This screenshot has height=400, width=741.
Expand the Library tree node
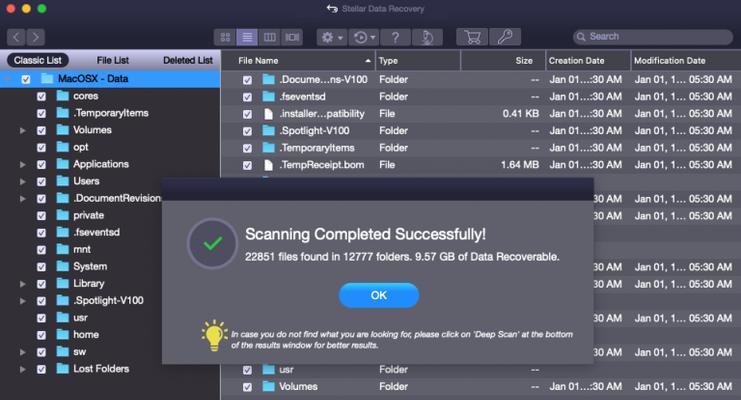coord(22,284)
